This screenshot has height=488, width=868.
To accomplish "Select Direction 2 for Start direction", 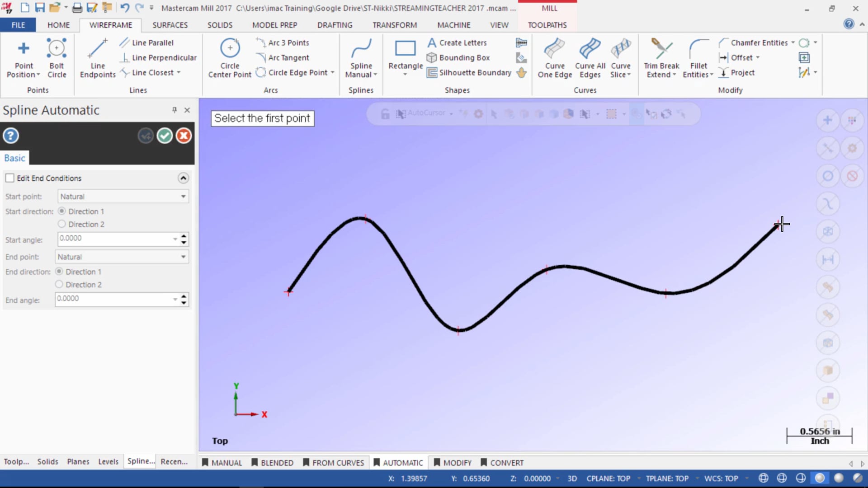I will pyautogui.click(x=61, y=224).
